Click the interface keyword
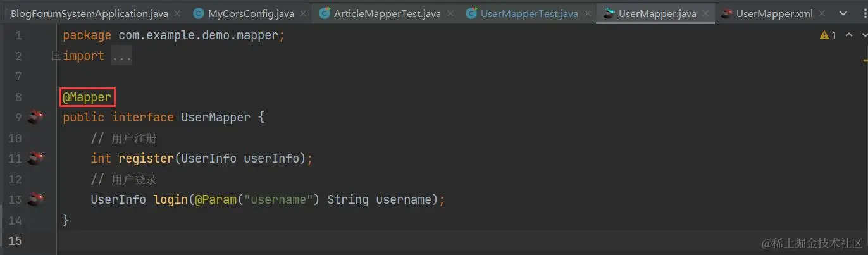Viewport: 868px width, 255px height. coord(143,118)
